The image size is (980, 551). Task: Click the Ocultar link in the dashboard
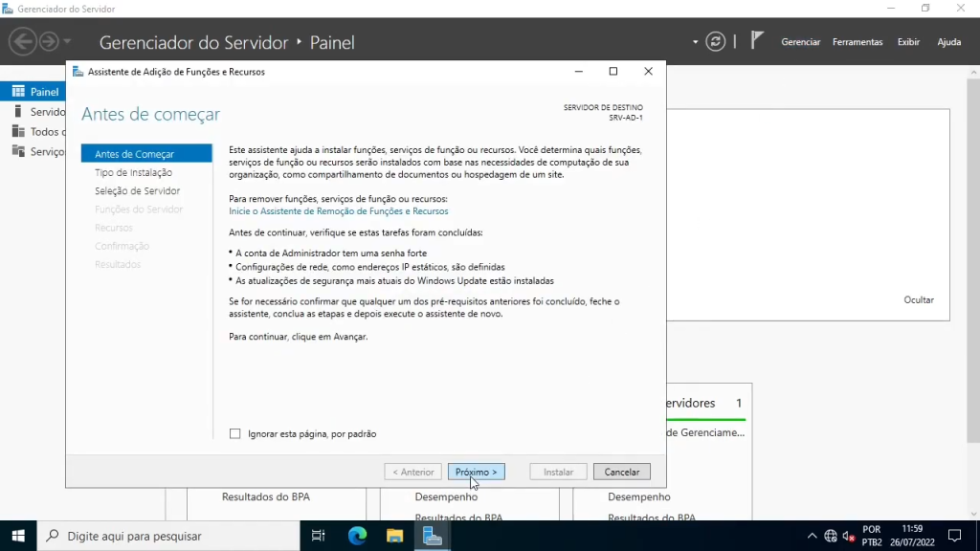tap(918, 299)
